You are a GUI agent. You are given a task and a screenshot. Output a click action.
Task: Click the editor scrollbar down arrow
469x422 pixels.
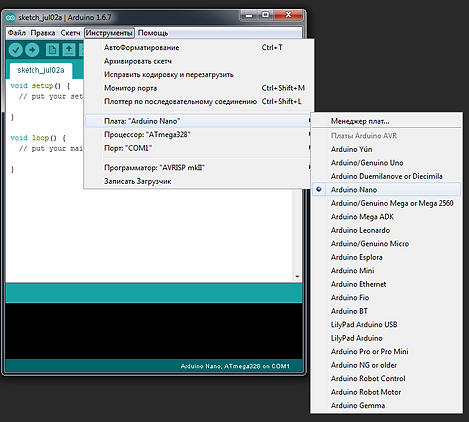click(x=297, y=277)
